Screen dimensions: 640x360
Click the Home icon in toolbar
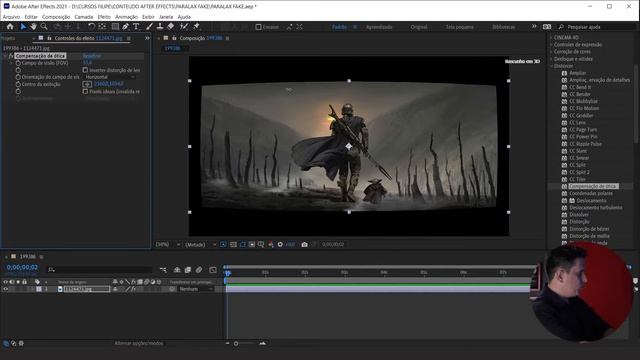[10, 27]
